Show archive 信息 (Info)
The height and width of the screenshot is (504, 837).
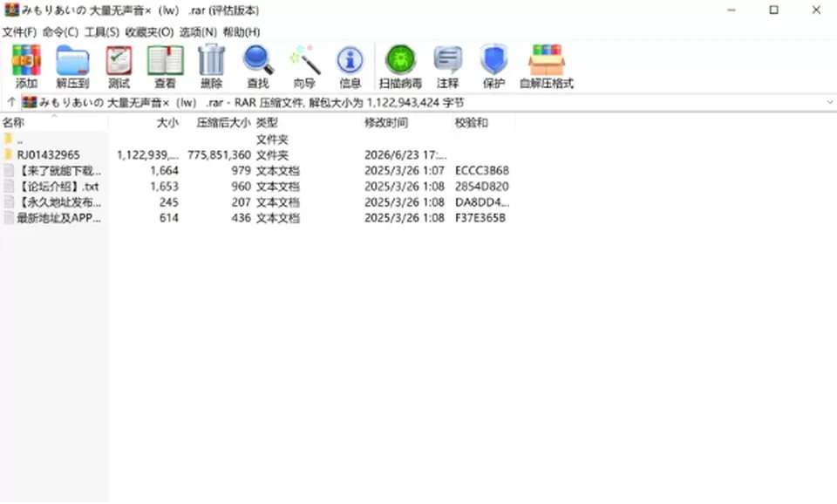coord(350,67)
